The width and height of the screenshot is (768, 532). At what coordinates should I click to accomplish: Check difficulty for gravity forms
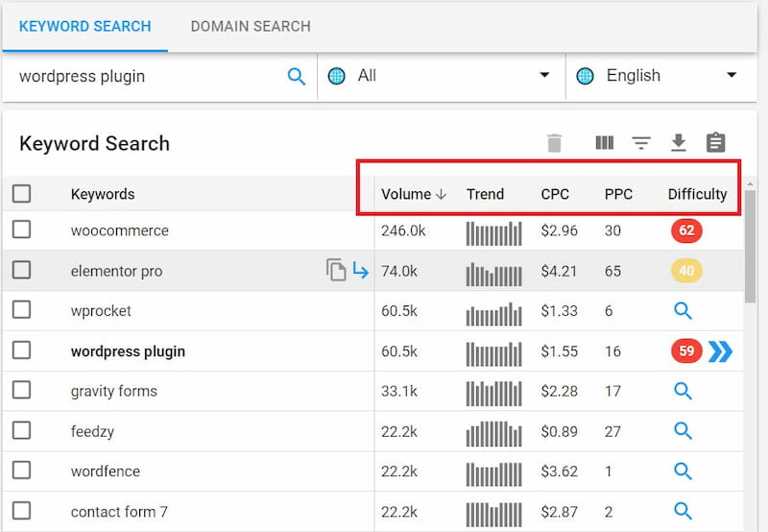(683, 391)
